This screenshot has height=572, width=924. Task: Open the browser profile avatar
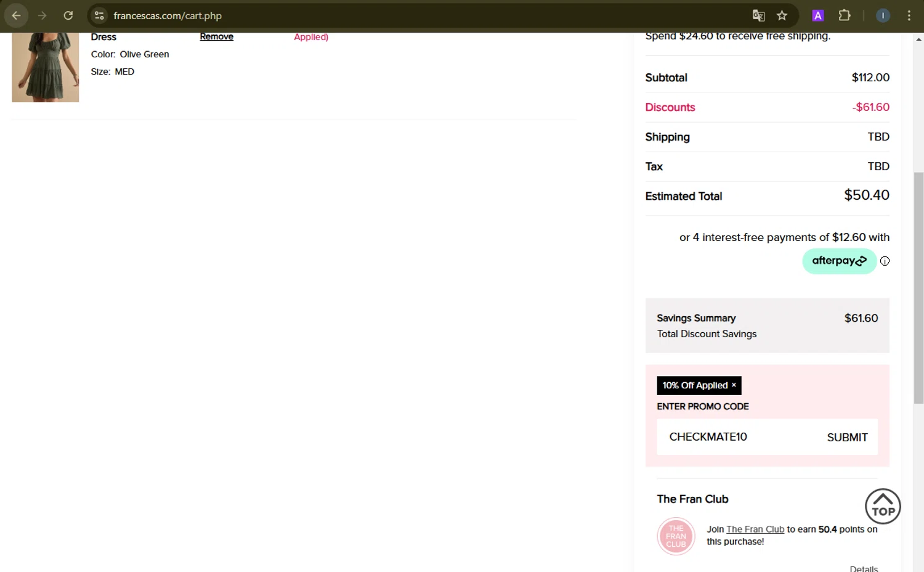click(x=883, y=15)
